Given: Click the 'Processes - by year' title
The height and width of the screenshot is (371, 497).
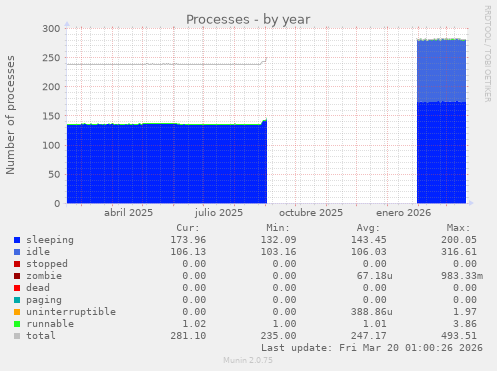Looking at the screenshot, I should coord(248,20).
